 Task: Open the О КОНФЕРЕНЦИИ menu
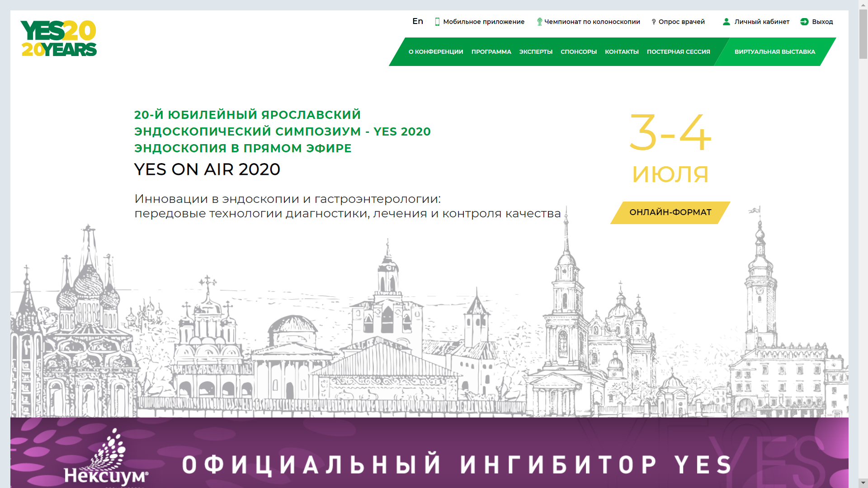click(436, 52)
